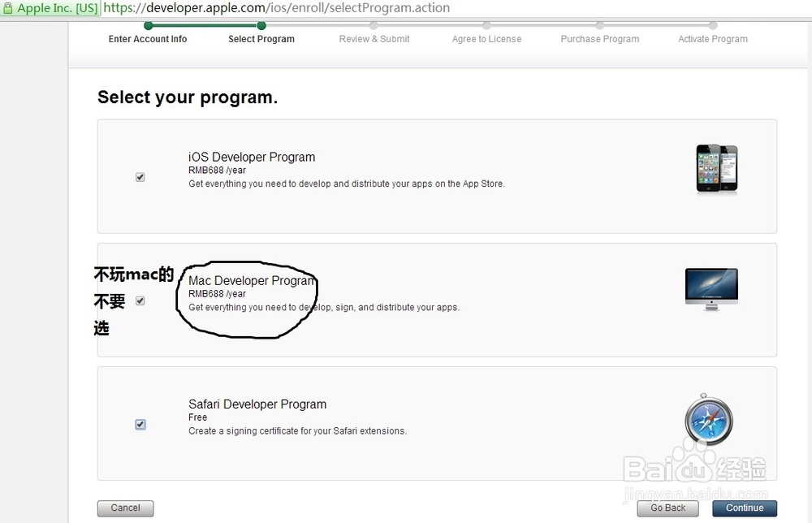Go to Enter Account Info step
The width and height of the screenshot is (812, 523).
tap(148, 39)
